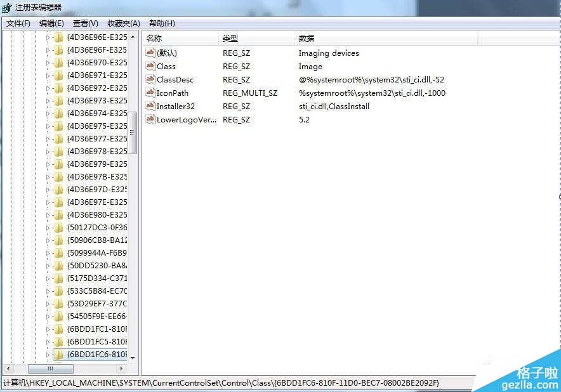Image resolution: width=561 pixels, height=392 pixels.
Task: Click the ab icon beside ClassDesc value
Action: coord(150,80)
